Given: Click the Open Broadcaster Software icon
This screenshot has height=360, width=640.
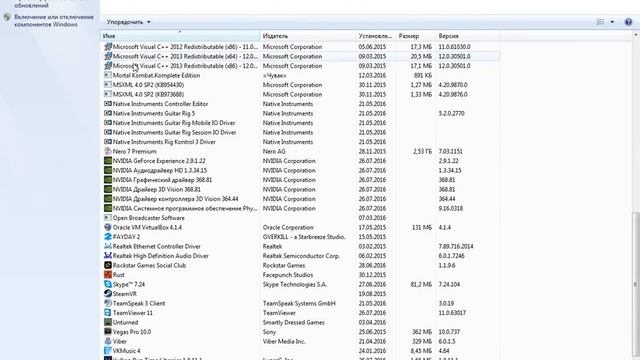Looking at the screenshot, I should tap(108, 218).
